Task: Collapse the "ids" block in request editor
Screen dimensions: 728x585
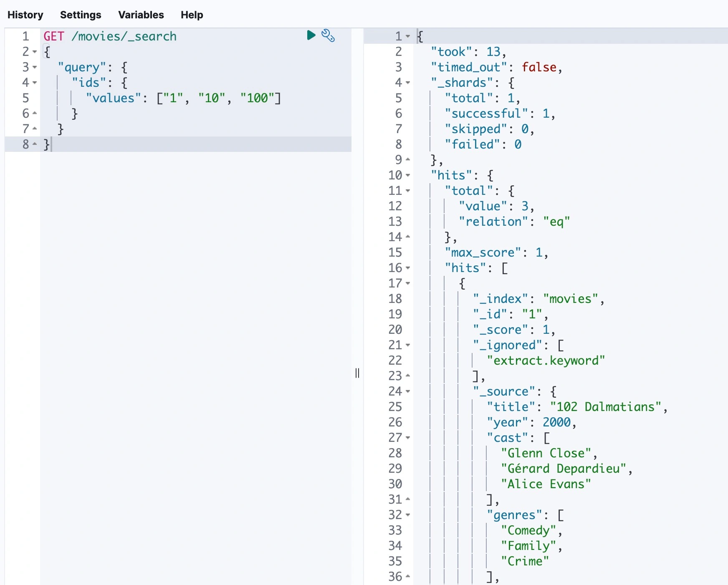Action: pos(35,83)
